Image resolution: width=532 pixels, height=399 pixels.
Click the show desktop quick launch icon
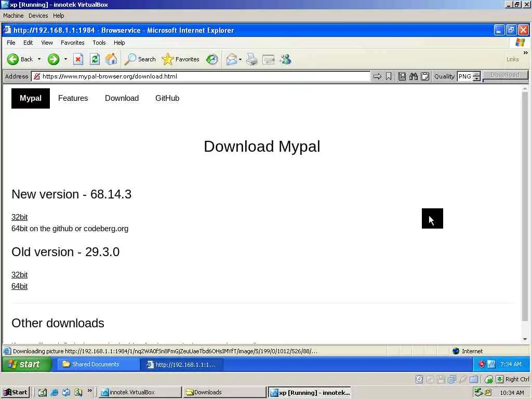point(42,393)
